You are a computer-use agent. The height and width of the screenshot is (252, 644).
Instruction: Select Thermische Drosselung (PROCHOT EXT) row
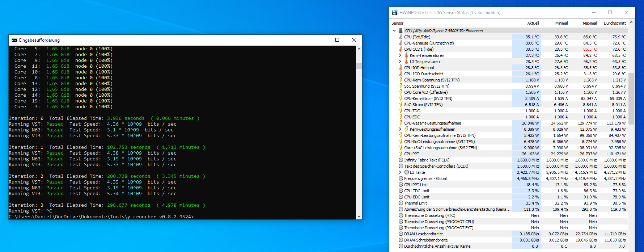509,228
